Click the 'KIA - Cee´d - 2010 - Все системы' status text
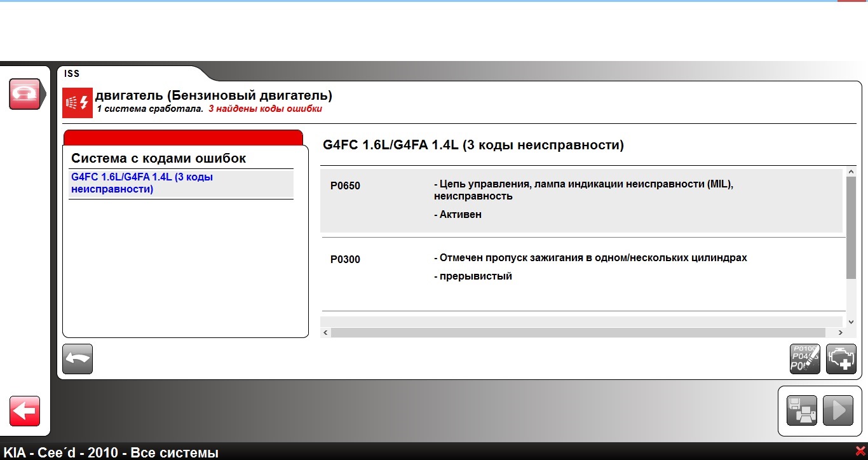This screenshot has height=460, width=868. (111, 452)
